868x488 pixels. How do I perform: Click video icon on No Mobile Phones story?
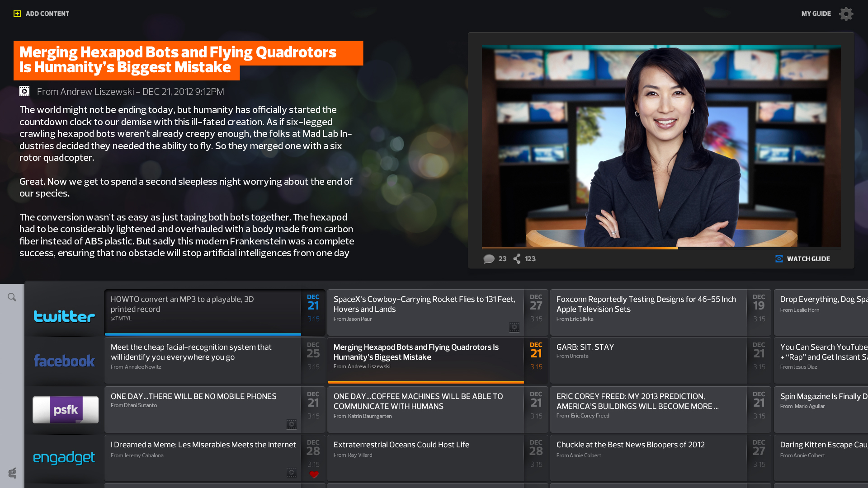[291, 424]
